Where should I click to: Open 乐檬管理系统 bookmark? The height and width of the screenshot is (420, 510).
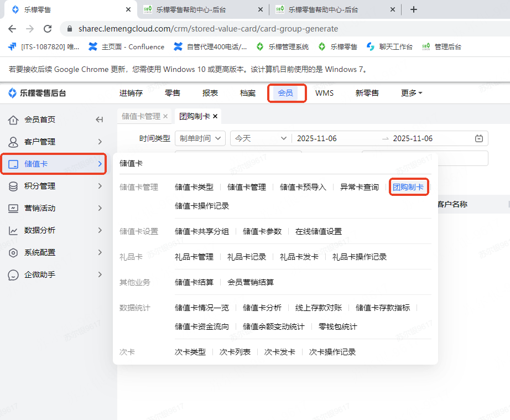[282, 47]
